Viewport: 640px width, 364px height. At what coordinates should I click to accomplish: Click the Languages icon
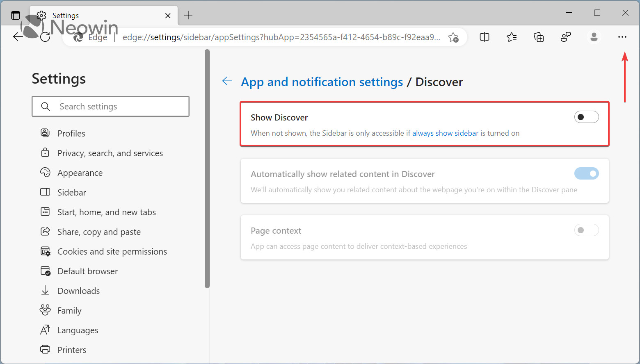(x=45, y=330)
